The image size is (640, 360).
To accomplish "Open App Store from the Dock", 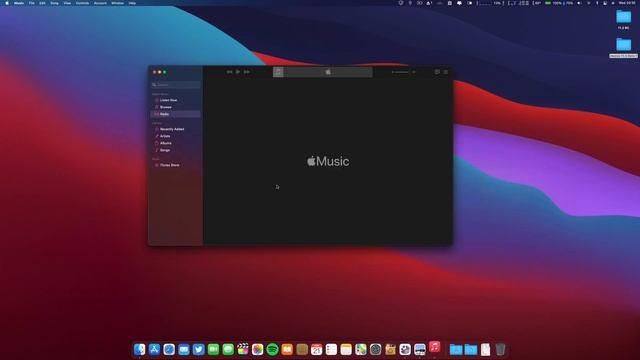I will [x=154, y=349].
